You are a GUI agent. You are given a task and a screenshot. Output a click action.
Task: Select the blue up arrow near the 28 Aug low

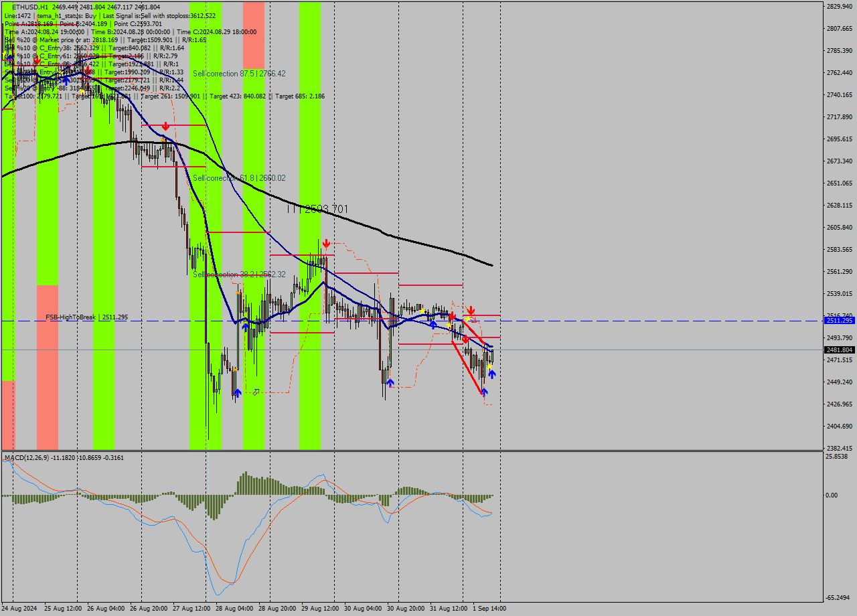point(238,392)
